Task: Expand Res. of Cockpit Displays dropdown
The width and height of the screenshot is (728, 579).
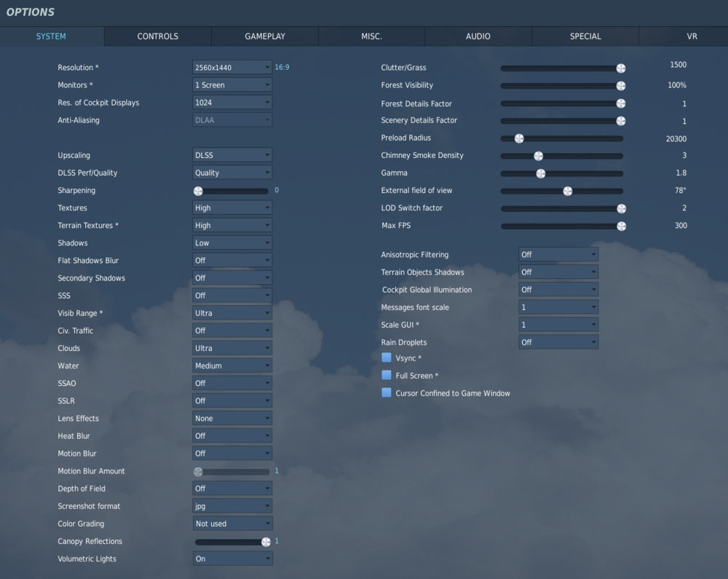Action: [x=232, y=103]
